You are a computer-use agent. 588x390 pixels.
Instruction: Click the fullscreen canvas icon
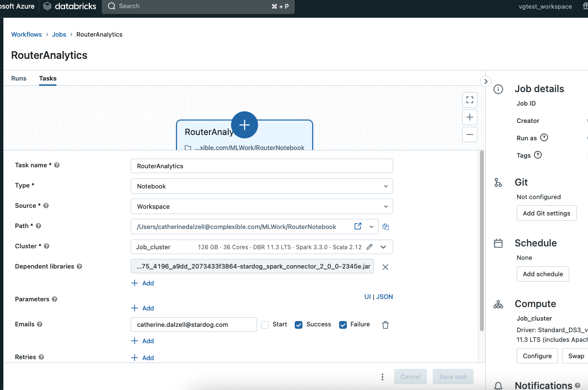pos(469,100)
